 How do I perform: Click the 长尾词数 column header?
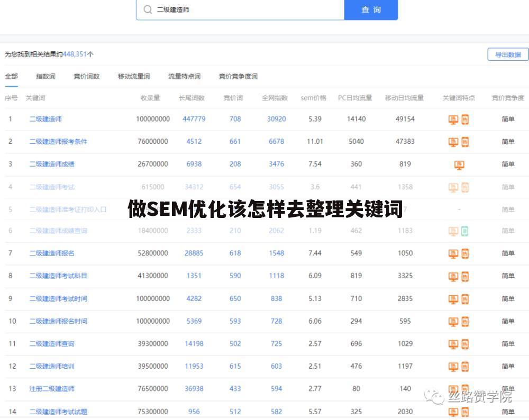pos(191,98)
